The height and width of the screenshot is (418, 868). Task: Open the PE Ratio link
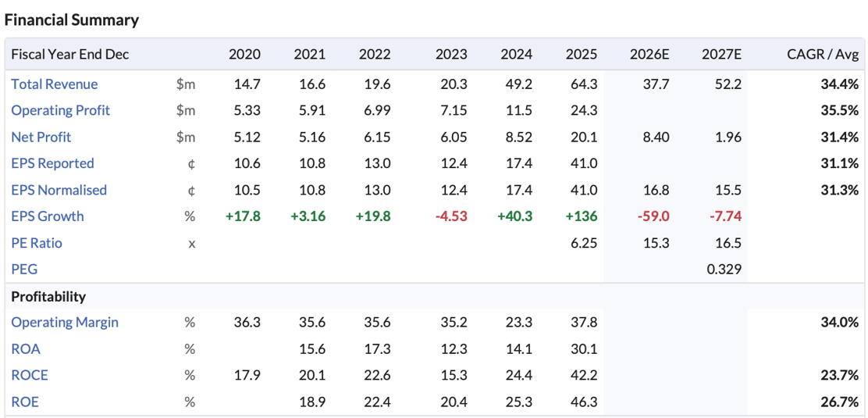point(37,243)
